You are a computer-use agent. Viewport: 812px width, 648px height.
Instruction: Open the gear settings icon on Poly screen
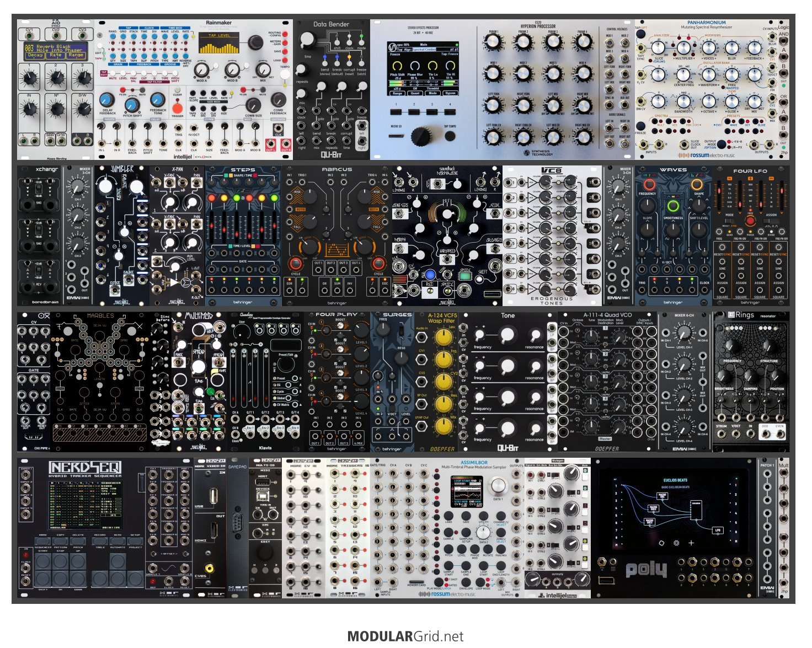(x=676, y=542)
